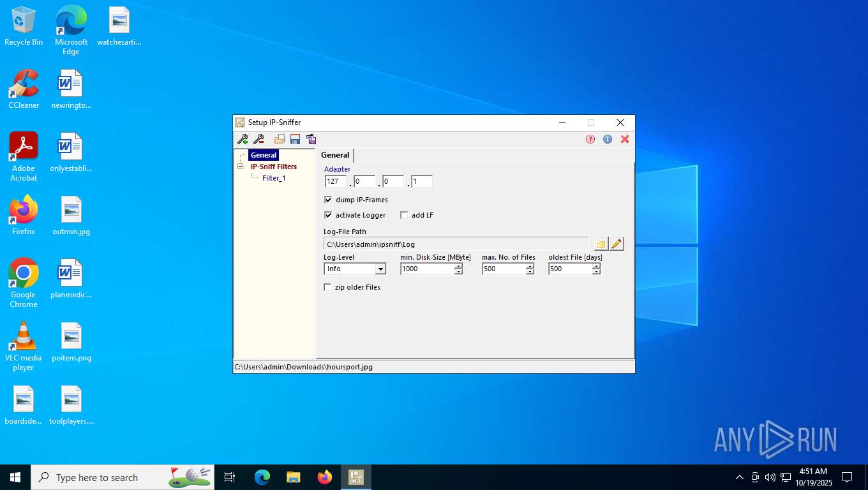The width and height of the screenshot is (868, 490).
Task: Switch to the General tab
Action: [x=335, y=155]
